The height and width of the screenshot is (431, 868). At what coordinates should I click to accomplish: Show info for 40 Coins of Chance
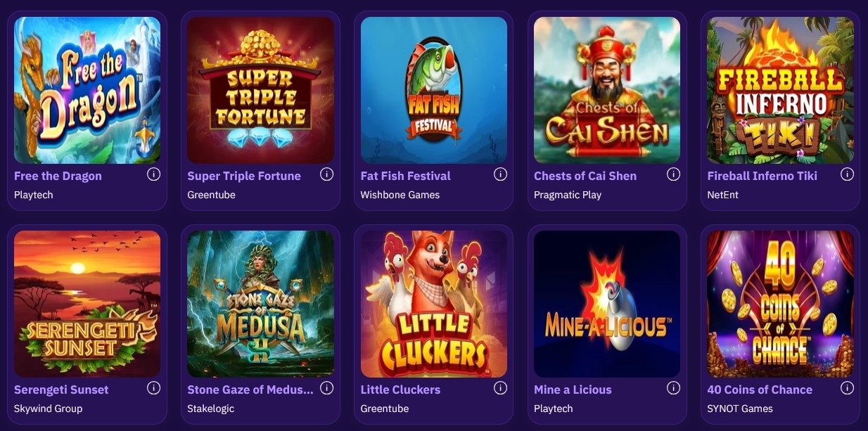[847, 388]
